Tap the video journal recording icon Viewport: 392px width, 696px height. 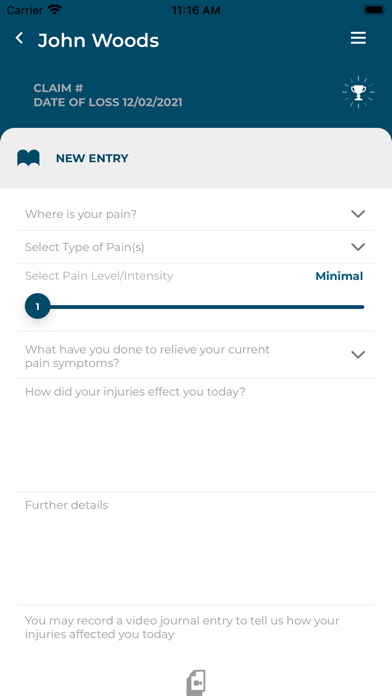point(196,682)
